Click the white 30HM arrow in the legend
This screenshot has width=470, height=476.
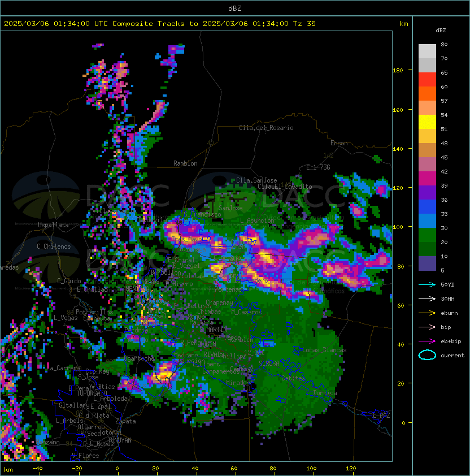(x=427, y=299)
